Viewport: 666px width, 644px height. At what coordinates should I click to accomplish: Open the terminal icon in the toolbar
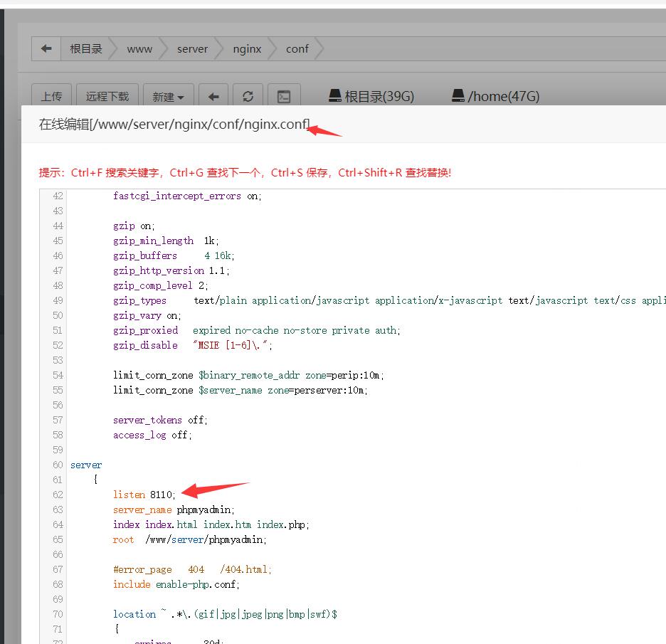(x=284, y=95)
